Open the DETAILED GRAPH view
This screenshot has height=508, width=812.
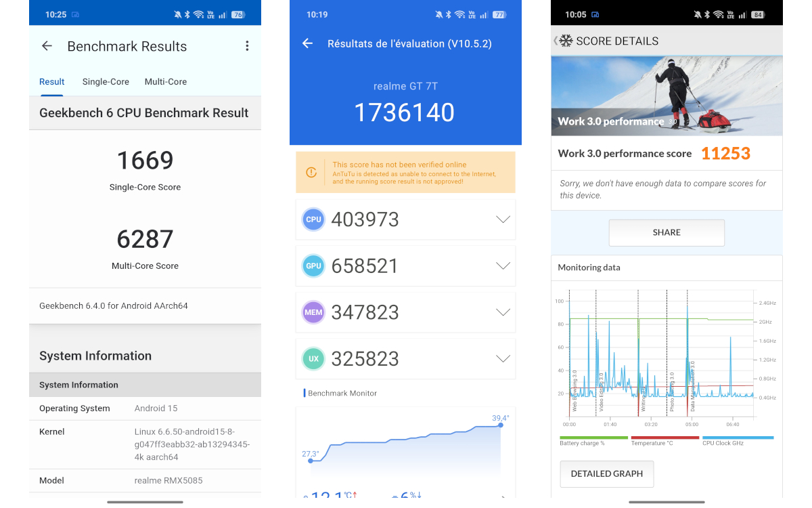coord(607,474)
